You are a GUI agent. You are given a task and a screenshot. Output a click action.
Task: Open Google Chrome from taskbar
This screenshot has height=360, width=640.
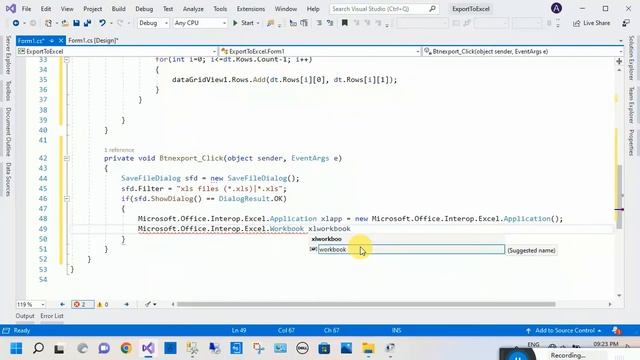[x=126, y=348]
